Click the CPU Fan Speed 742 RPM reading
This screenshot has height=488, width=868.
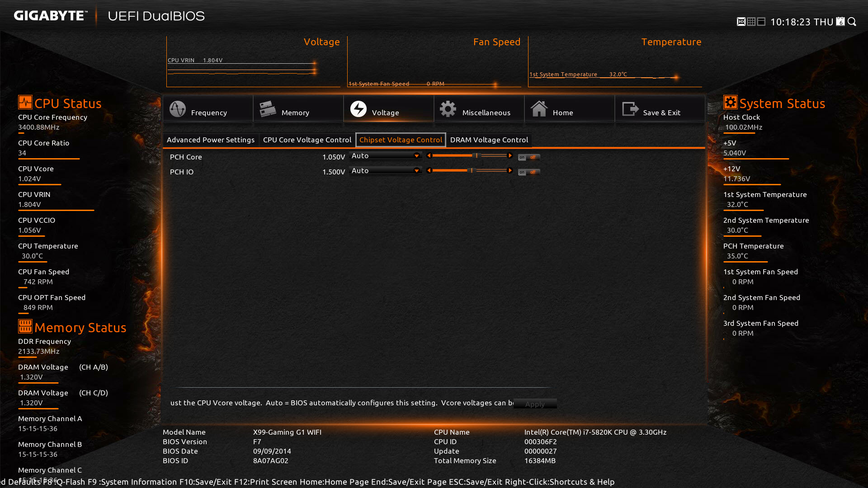[38, 282]
